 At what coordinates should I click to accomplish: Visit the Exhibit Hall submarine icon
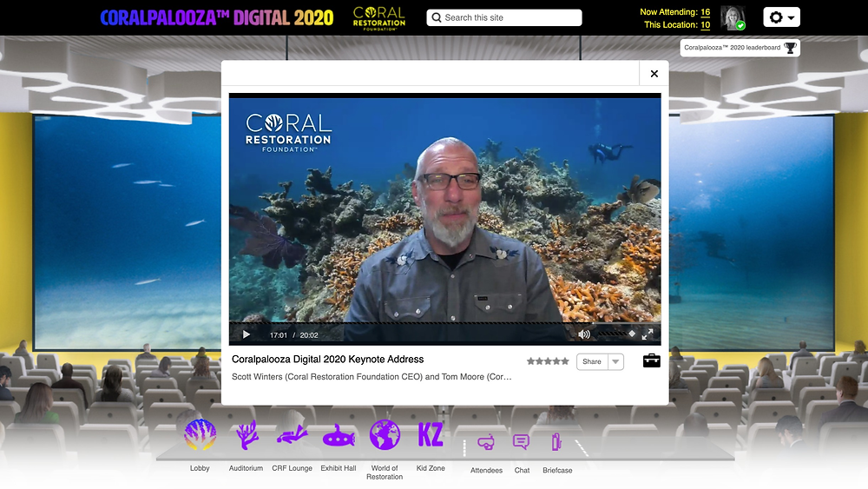[x=339, y=436]
